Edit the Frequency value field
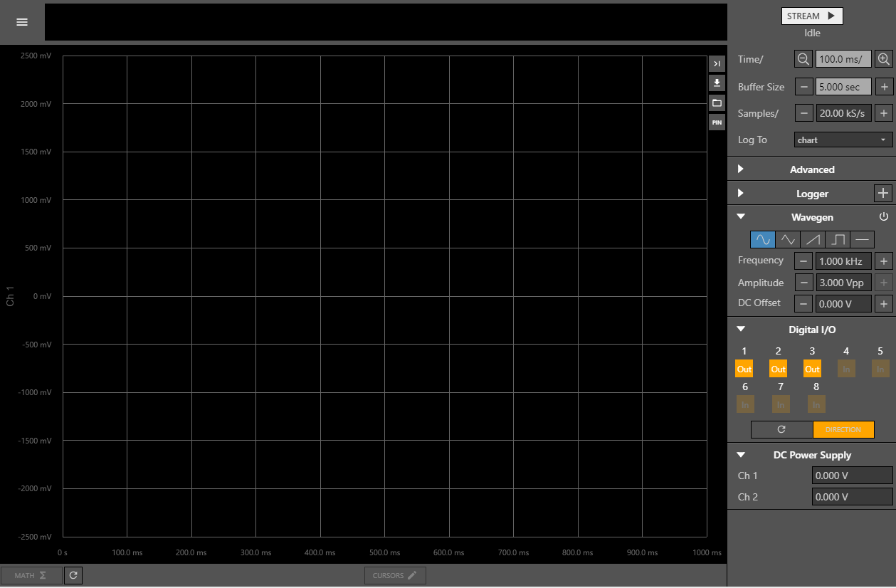Screen dimensions: 896x588 coord(843,261)
